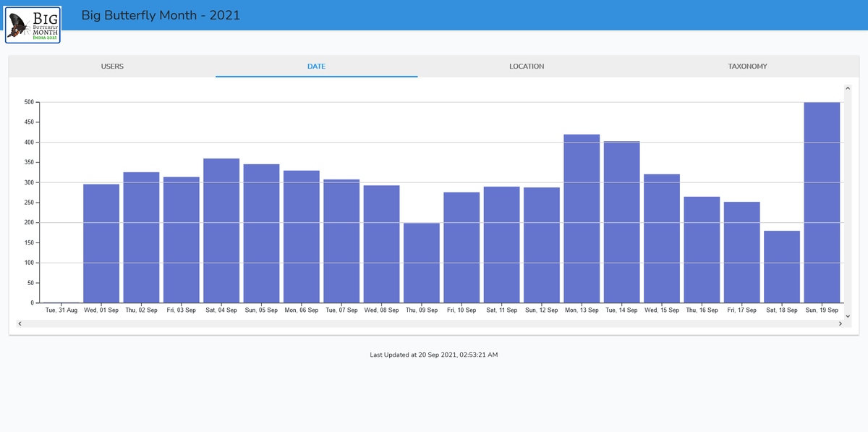Click the 'Sun, 19 Sep' axis label
The width and height of the screenshot is (868, 432).
822,310
